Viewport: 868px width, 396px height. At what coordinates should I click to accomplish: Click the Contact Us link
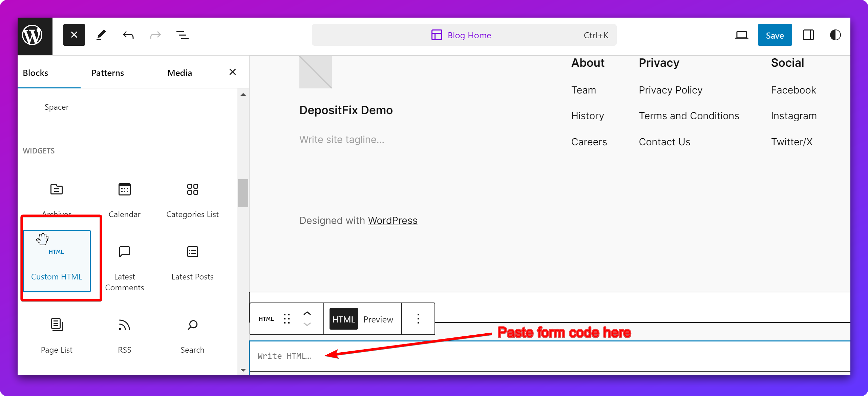(664, 142)
